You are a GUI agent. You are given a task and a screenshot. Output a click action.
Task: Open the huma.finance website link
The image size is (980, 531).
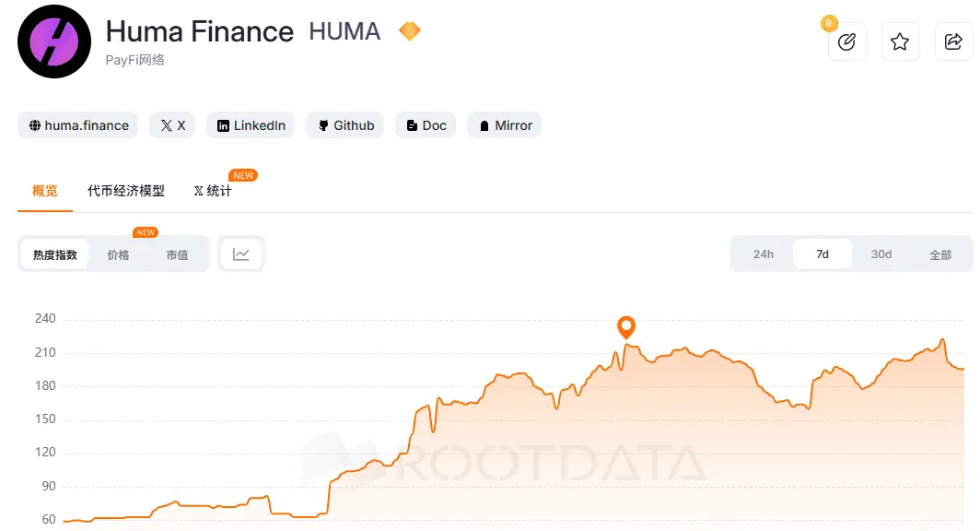click(78, 125)
